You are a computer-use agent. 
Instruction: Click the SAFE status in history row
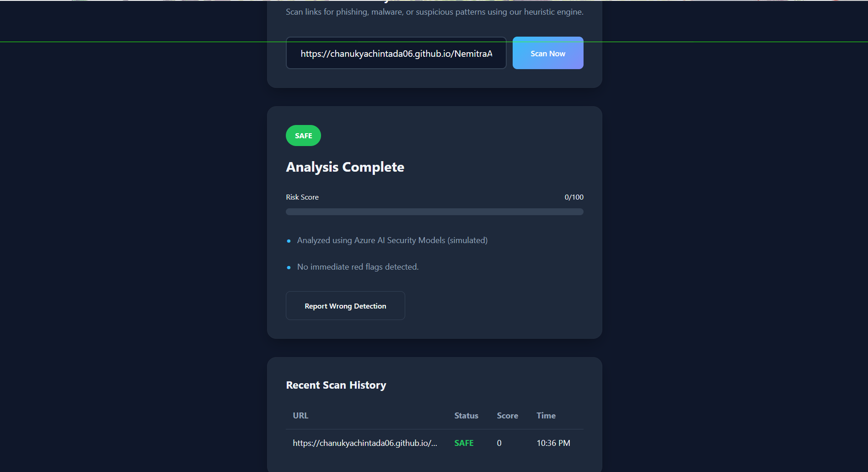click(464, 443)
